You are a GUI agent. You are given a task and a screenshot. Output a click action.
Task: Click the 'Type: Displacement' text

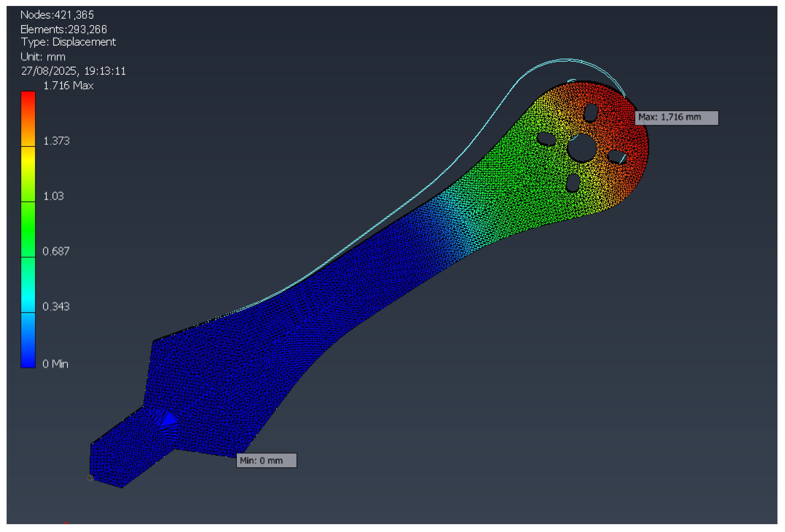[x=68, y=42]
